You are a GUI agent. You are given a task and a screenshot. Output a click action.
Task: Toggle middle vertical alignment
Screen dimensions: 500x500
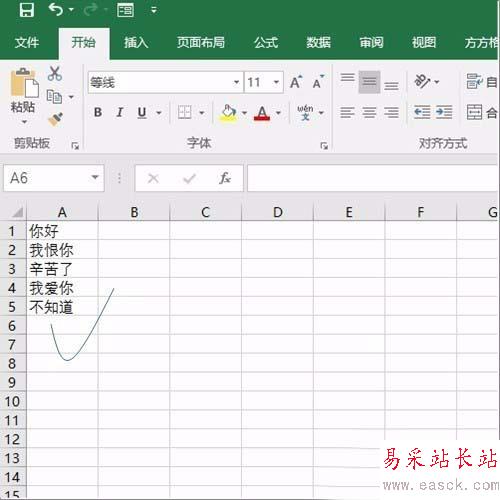point(369,82)
